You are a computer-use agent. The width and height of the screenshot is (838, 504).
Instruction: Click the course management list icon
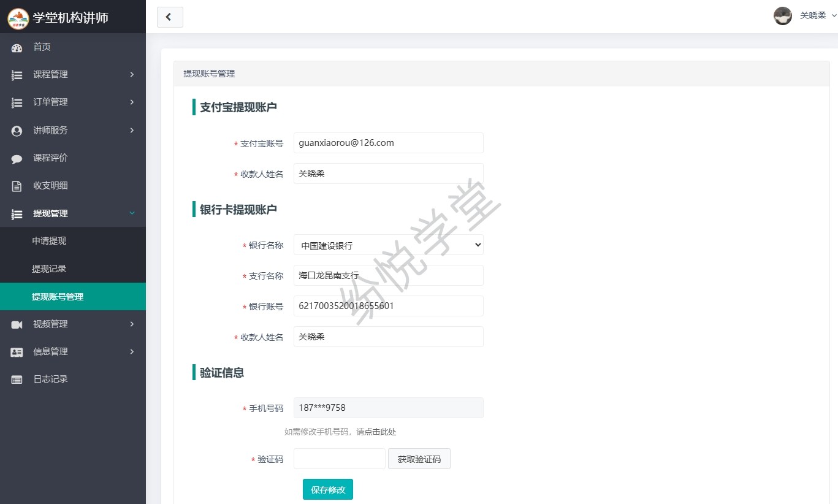(17, 75)
